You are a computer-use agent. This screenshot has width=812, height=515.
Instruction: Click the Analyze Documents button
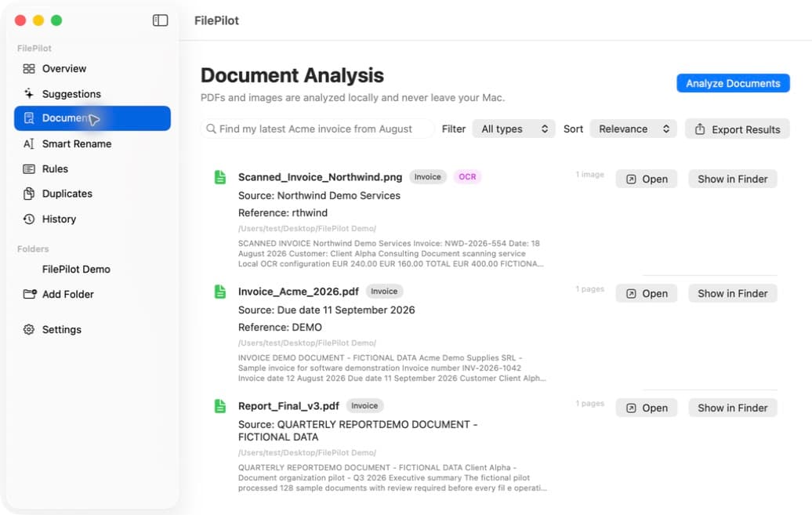point(733,83)
